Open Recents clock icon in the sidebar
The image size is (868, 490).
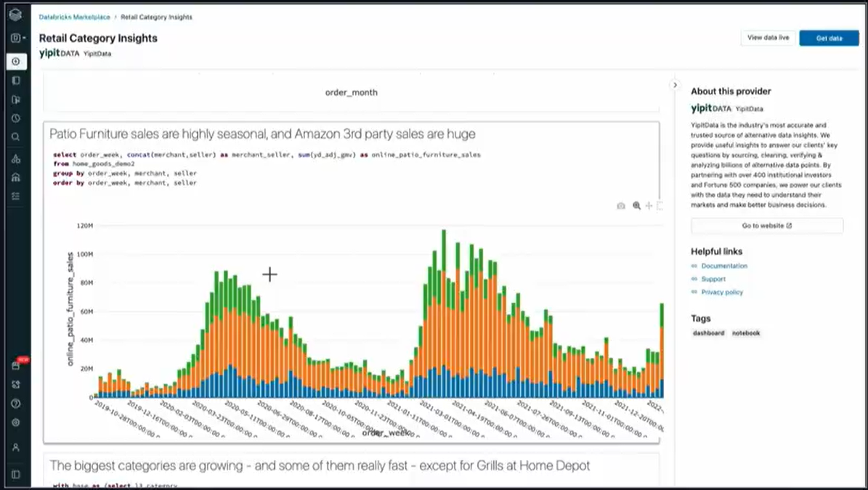pos(16,118)
